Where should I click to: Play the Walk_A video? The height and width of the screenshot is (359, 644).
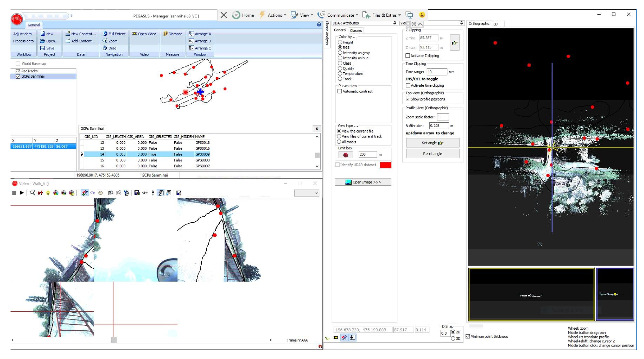(x=22, y=193)
